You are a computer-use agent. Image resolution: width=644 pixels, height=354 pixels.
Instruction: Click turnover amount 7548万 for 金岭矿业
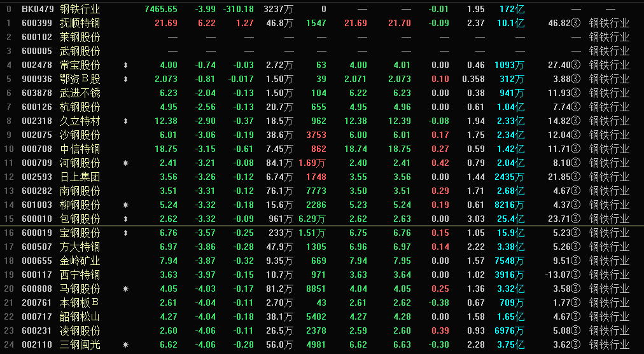tap(509, 261)
